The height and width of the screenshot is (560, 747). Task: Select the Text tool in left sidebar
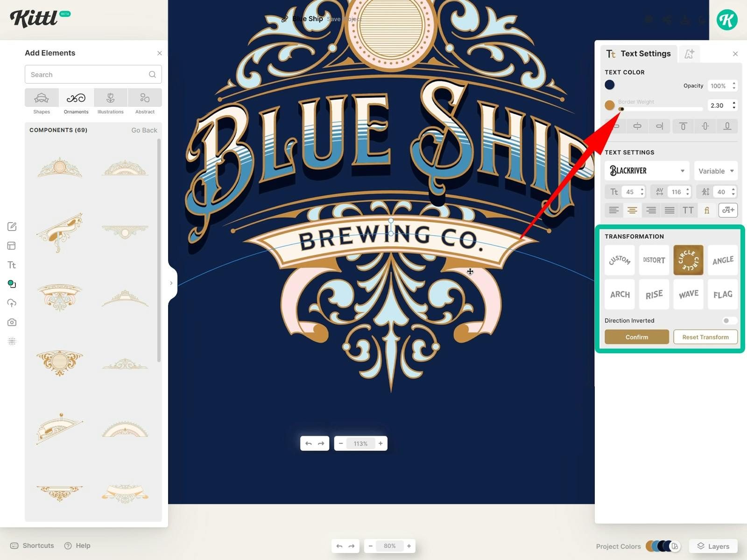tap(12, 265)
